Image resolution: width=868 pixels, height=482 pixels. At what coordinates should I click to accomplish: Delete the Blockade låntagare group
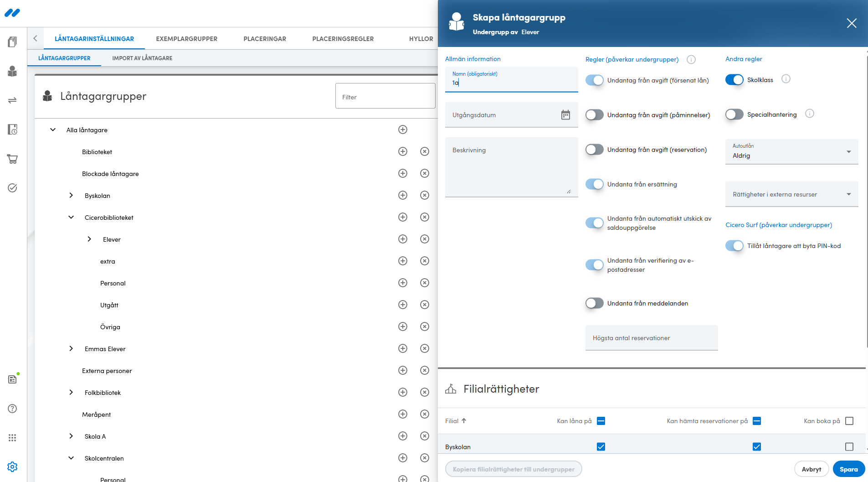[425, 173]
